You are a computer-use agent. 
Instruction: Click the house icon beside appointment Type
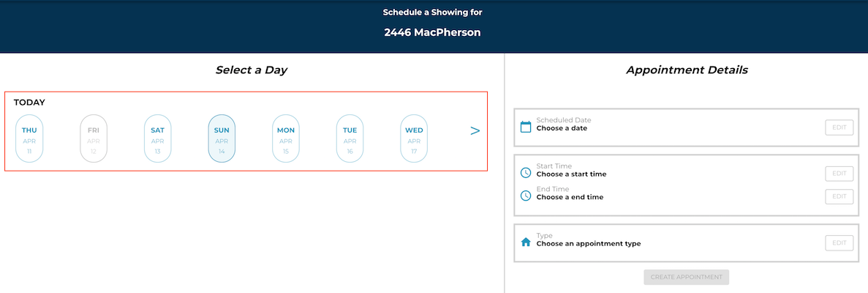[526, 242]
